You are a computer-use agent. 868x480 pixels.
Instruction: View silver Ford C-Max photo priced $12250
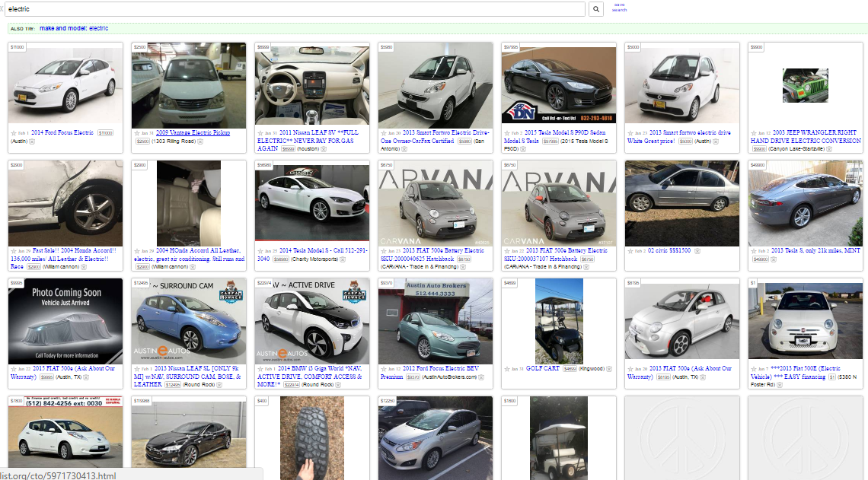coord(436,438)
